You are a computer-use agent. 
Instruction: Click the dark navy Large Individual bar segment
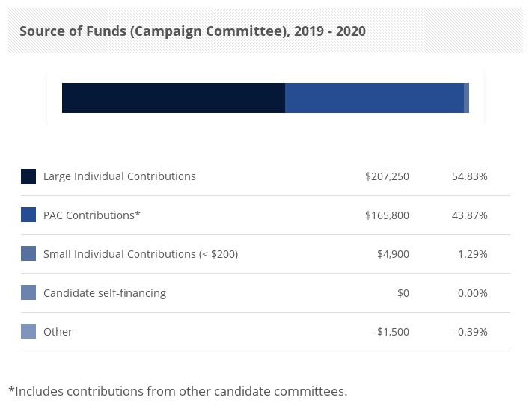pyautogui.click(x=174, y=98)
